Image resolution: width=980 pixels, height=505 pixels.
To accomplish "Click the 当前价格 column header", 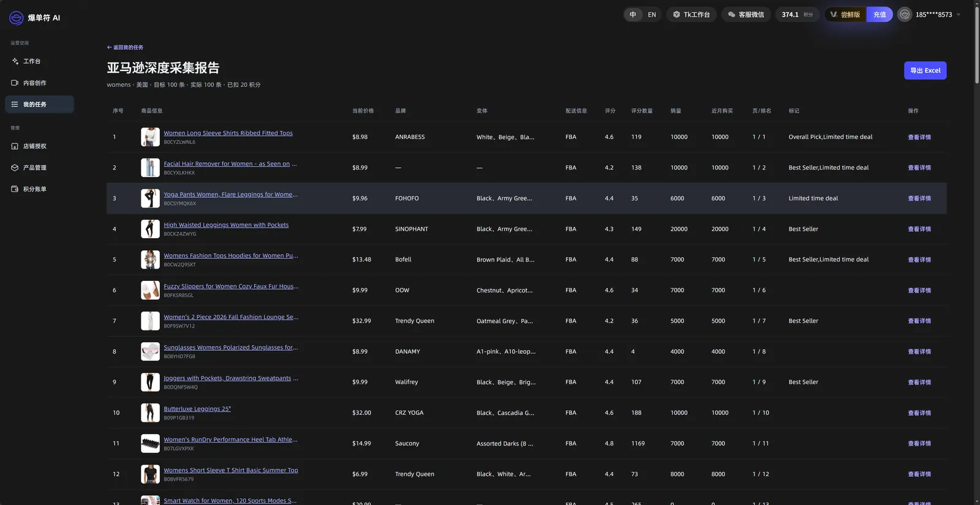I will point(363,111).
